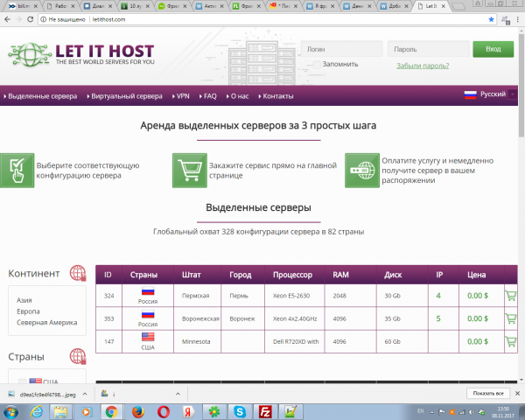Image resolution: width=525 pixels, height=420 pixels.
Task: Click the green server globe step icon
Action: (362, 171)
